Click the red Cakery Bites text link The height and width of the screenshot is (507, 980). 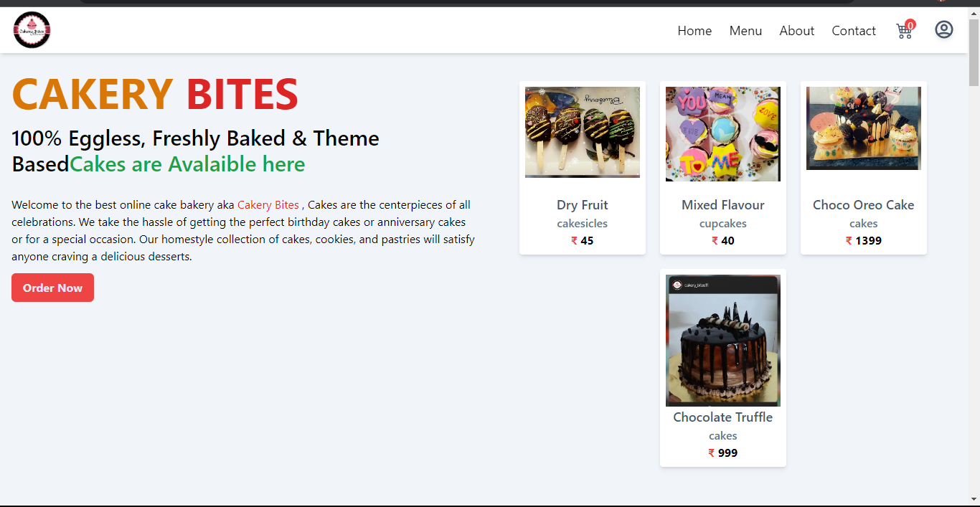point(268,205)
